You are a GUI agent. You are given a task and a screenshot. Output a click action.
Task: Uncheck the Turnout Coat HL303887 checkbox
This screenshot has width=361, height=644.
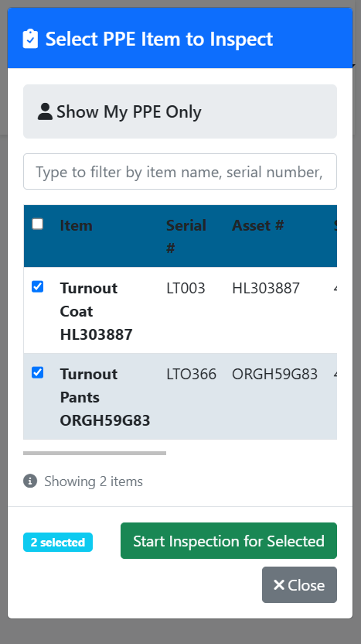point(37,286)
